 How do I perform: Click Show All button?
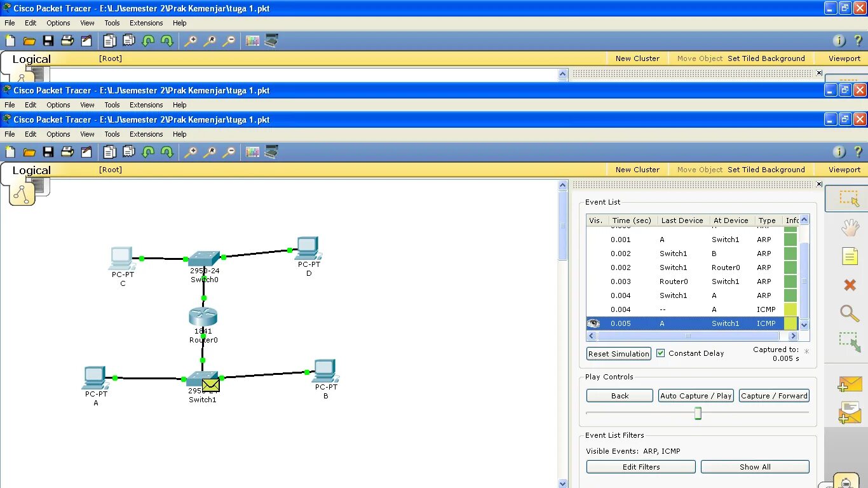click(755, 467)
